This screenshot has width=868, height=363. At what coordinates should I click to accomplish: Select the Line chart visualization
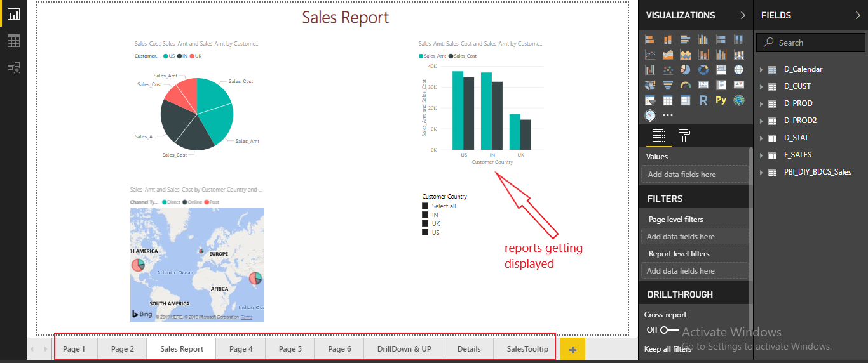pos(650,55)
